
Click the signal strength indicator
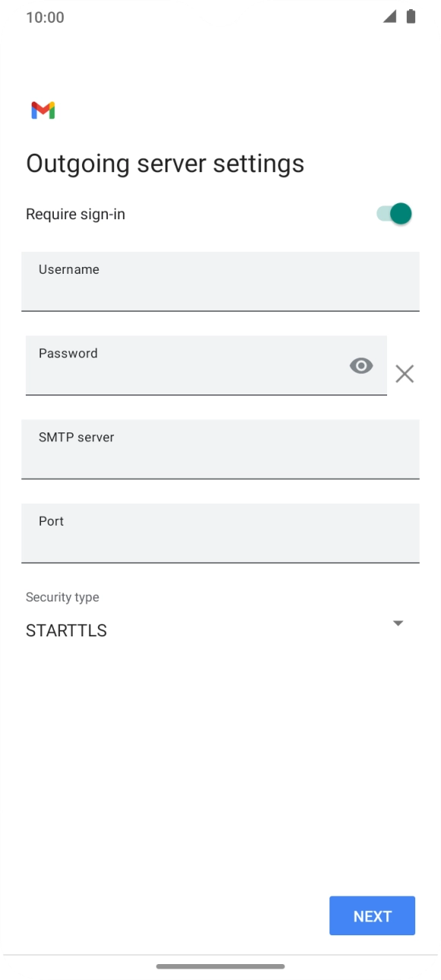coord(390,16)
